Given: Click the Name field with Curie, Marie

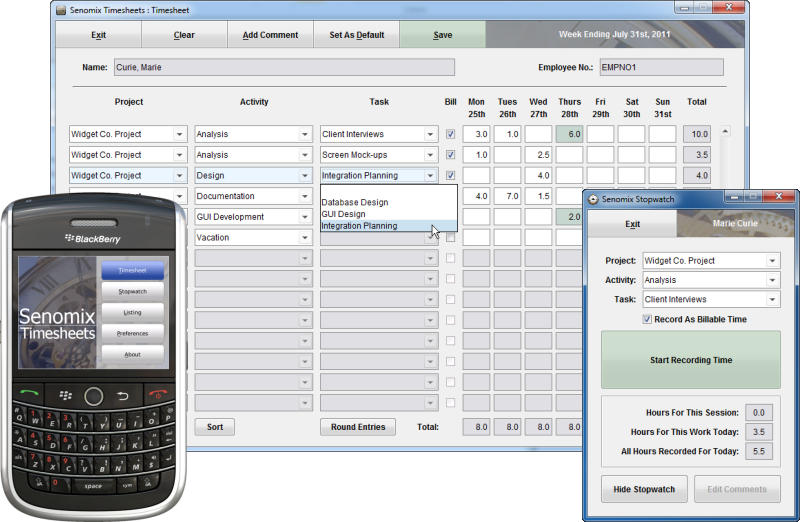Looking at the screenshot, I should pyautogui.click(x=284, y=67).
